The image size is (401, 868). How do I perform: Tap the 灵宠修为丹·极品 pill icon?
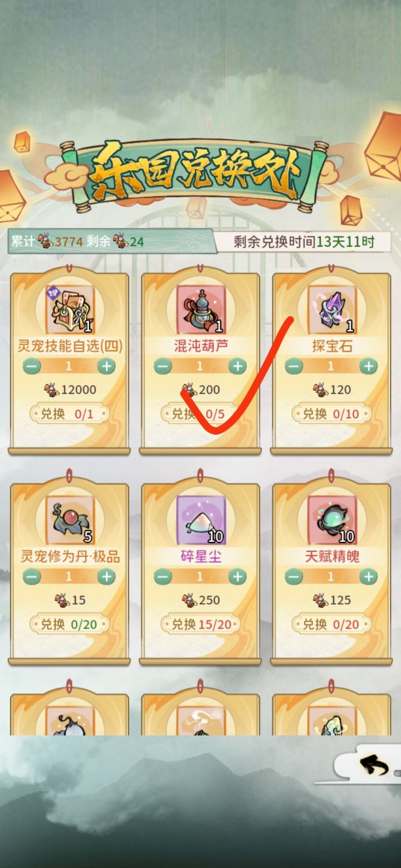coord(70,519)
